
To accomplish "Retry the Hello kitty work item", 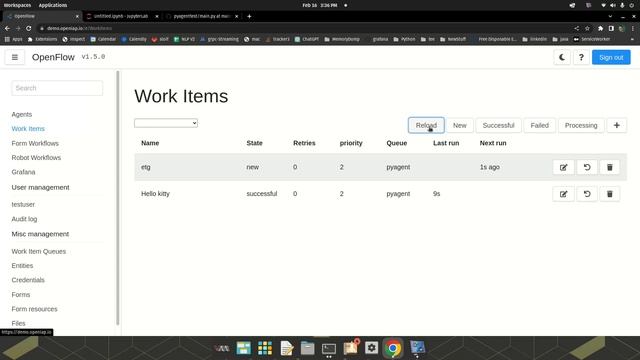I will (587, 194).
